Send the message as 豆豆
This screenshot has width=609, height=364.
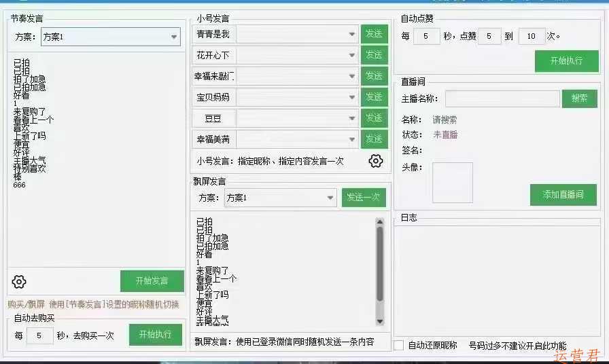point(374,118)
